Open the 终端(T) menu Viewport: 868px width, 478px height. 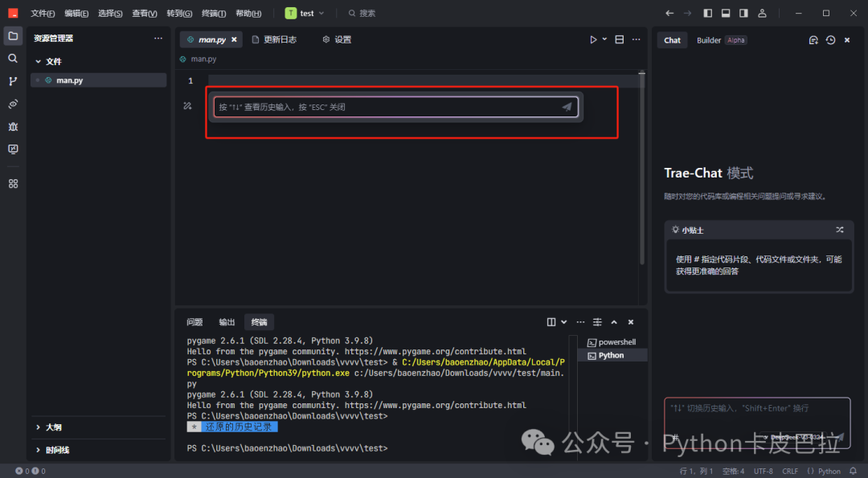pyautogui.click(x=214, y=14)
